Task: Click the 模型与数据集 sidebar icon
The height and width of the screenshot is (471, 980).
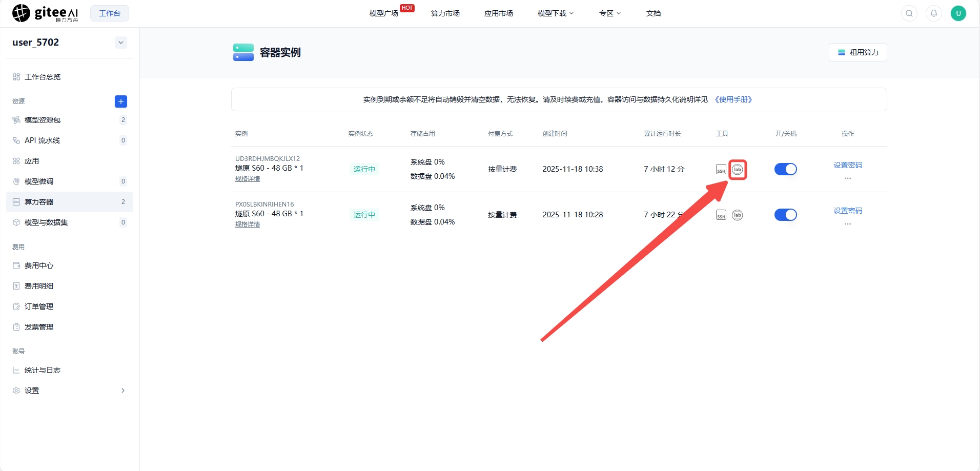Action: coord(16,222)
